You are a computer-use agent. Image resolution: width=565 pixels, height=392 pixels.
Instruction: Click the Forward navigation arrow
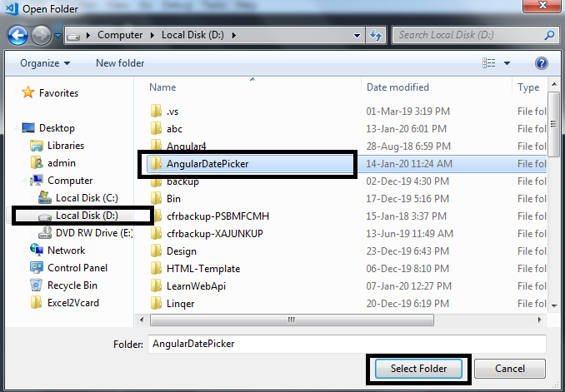(x=41, y=35)
